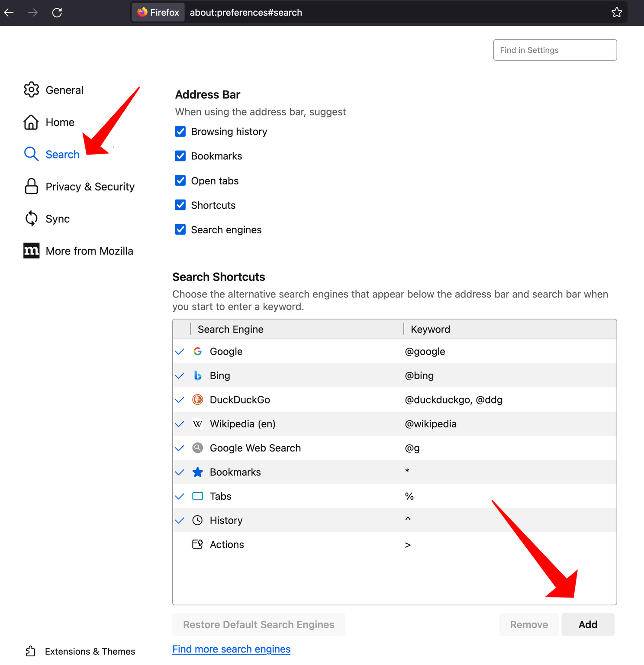Click the Remove button

click(529, 624)
